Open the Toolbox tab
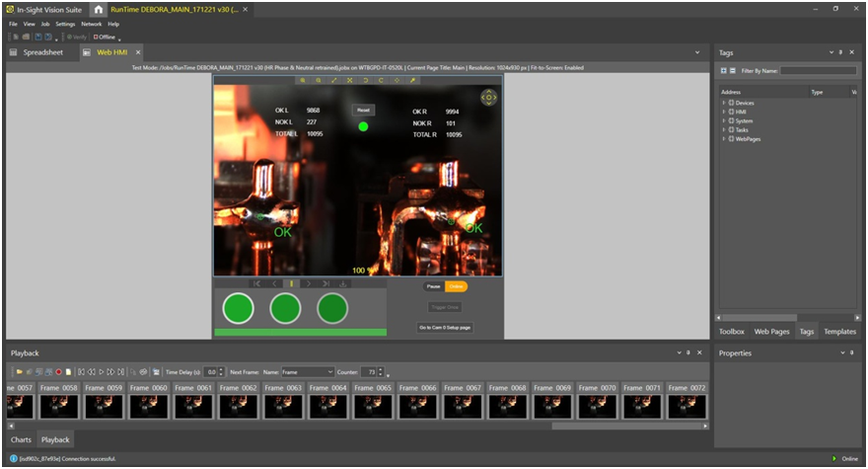This screenshot has width=868, height=469. [x=732, y=332]
